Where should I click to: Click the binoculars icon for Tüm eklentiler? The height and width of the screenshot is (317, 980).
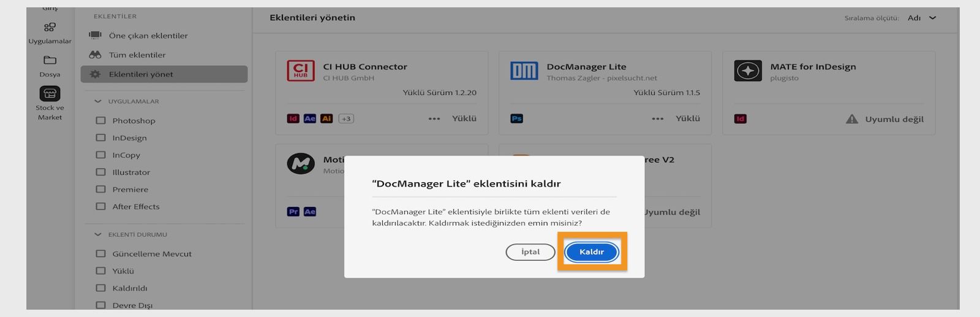click(x=95, y=54)
